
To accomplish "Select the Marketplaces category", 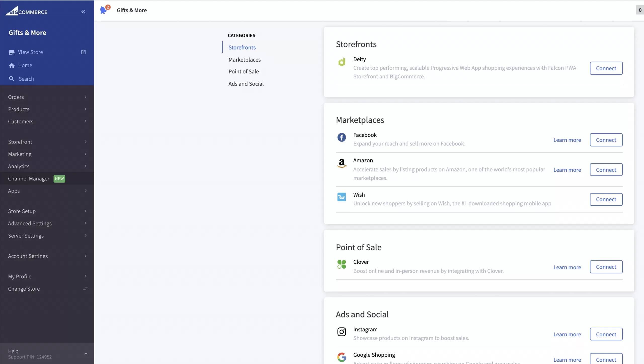I will (x=244, y=60).
